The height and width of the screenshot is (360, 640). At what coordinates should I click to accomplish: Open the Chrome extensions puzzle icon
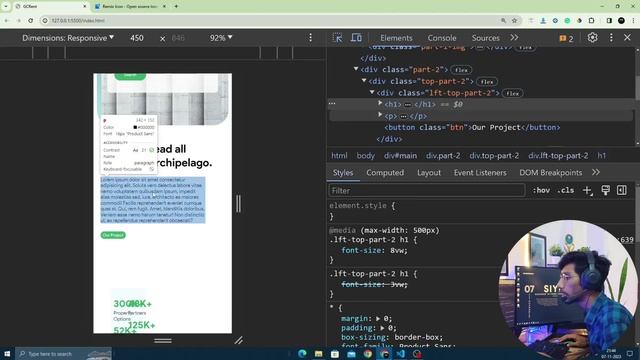coord(592,20)
